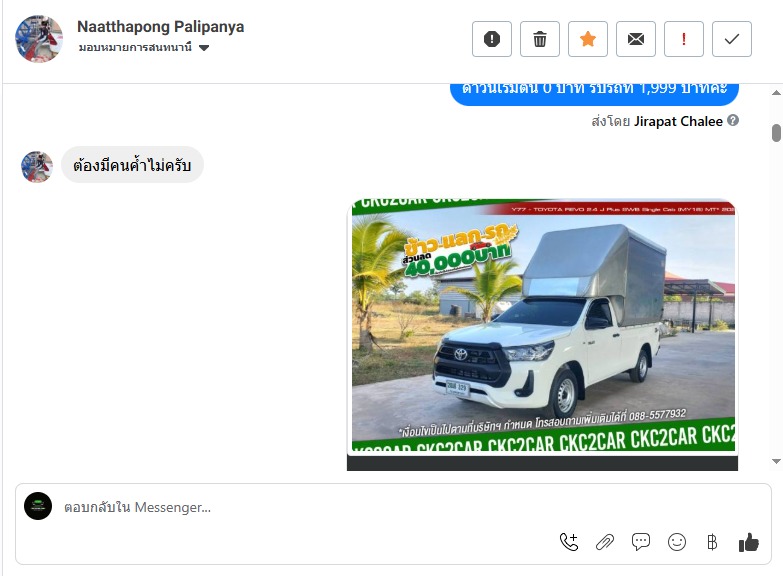783x576 pixels.
Task: Send a thumbs up like
Action: [749, 542]
